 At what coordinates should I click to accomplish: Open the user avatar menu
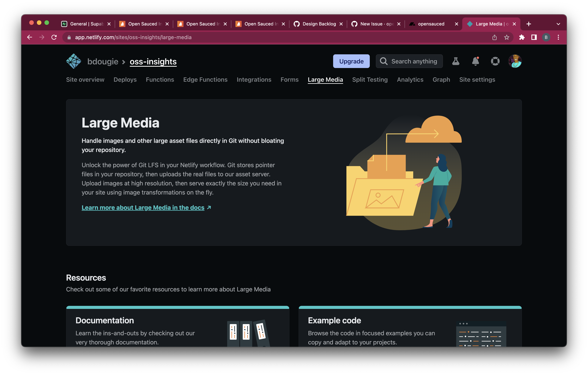515,61
